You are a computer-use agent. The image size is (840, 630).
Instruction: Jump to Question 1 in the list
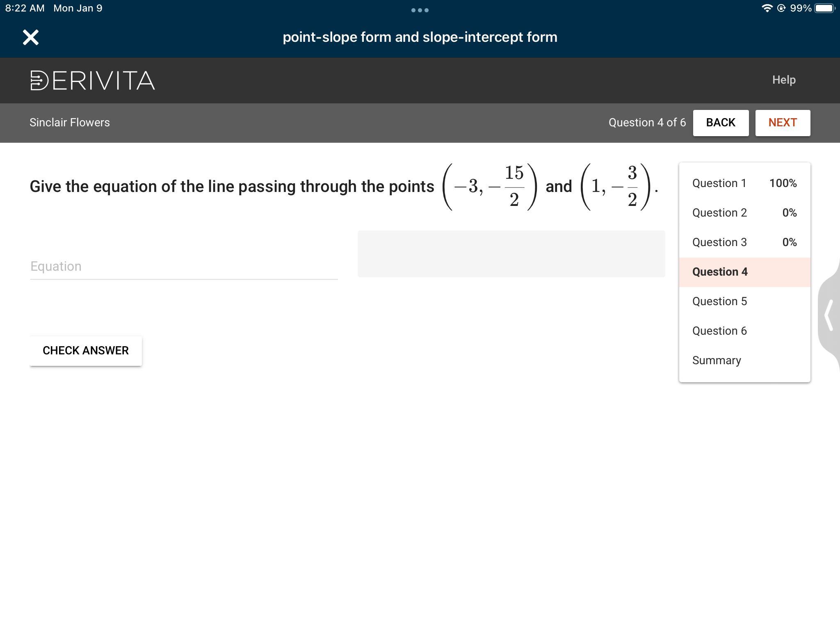tap(719, 183)
